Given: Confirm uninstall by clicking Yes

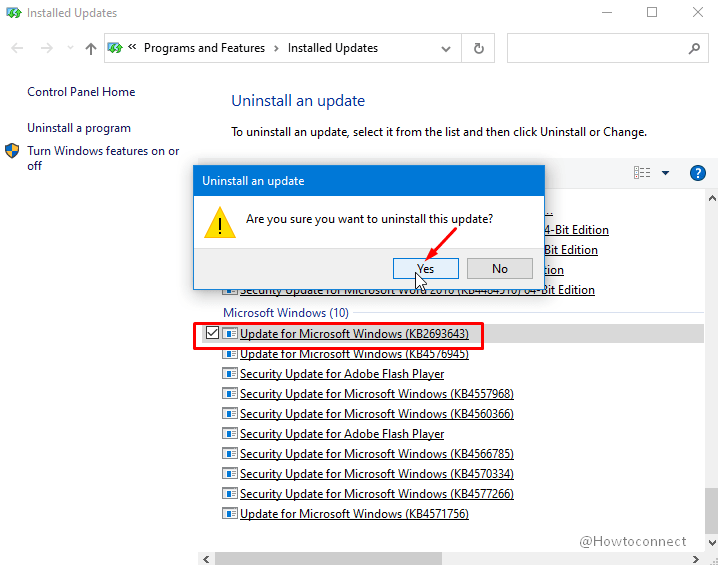Looking at the screenshot, I should 425,268.
